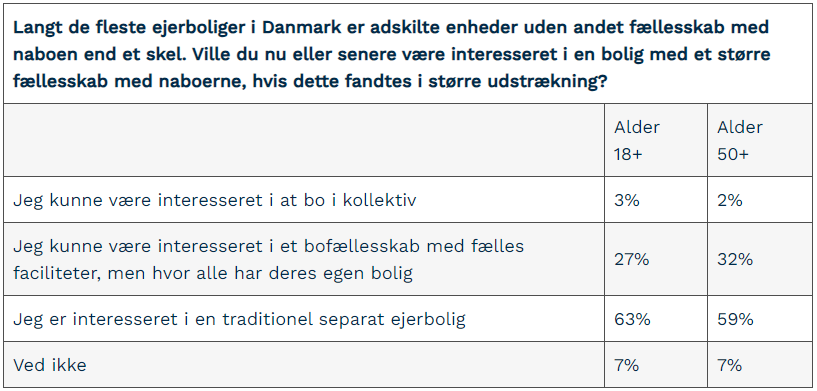Click the 32% value in Alder 50+
This screenshot has width=817, height=391.
(x=735, y=259)
